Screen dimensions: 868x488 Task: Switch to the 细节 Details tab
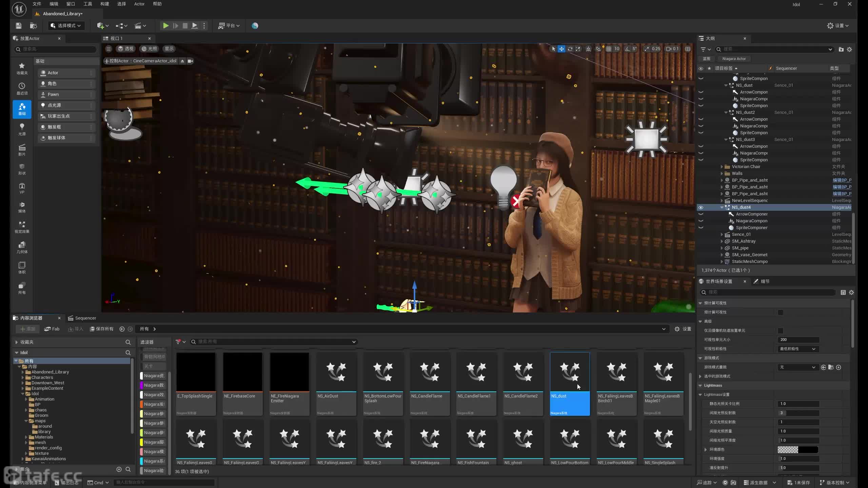(762, 281)
